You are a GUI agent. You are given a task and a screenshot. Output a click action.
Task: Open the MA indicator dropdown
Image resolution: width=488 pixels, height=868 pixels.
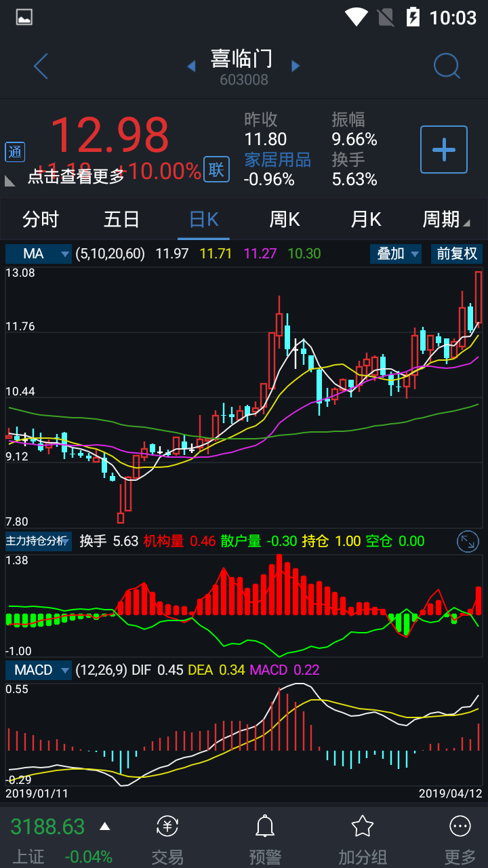pyautogui.click(x=39, y=254)
